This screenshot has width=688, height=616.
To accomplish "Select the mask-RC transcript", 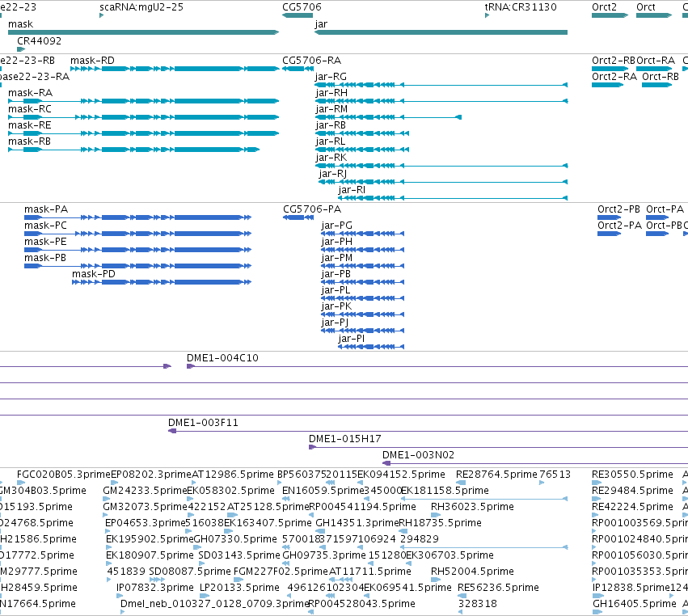I will (x=143, y=117).
